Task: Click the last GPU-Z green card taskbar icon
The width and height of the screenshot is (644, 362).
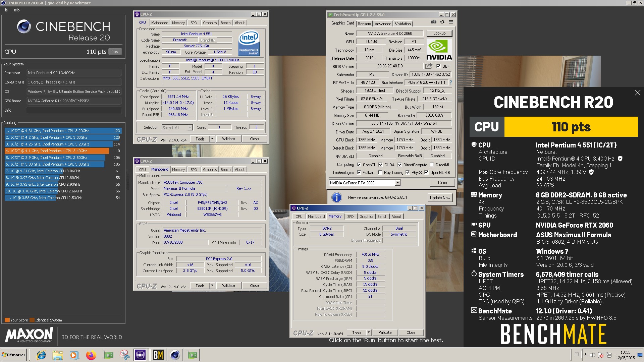Action: (x=192, y=355)
